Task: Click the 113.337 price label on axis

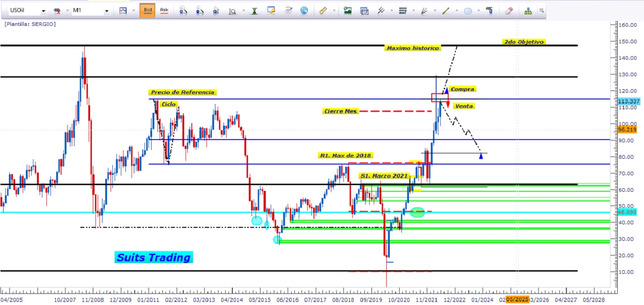Action: [628, 102]
